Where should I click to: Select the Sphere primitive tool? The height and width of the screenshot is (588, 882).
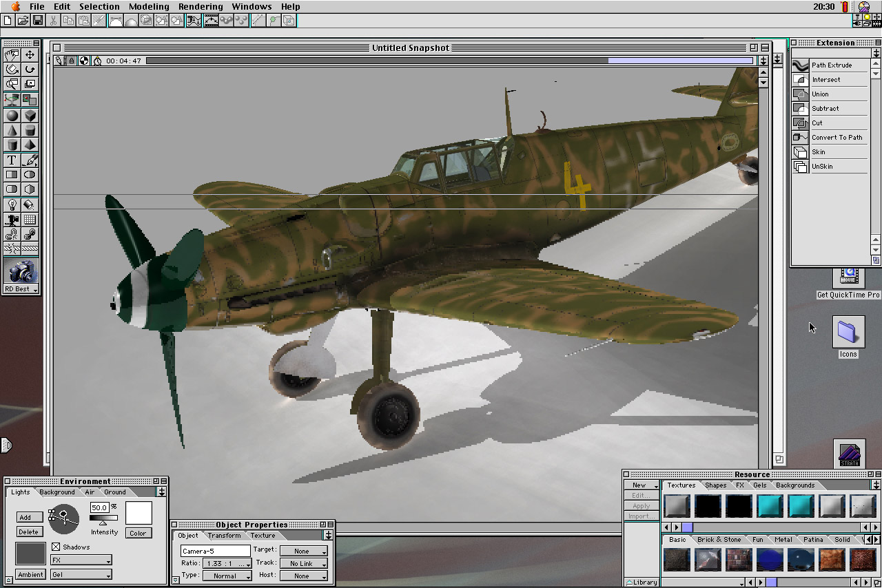(x=12, y=116)
